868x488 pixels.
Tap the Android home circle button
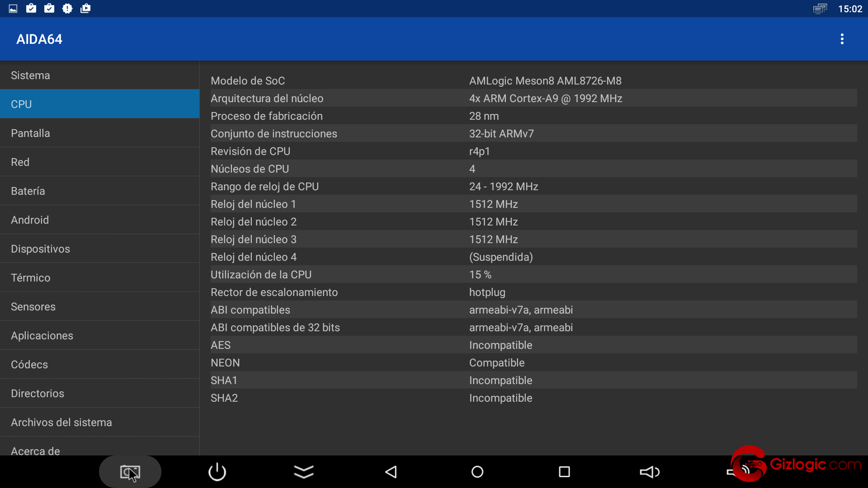pos(477,472)
